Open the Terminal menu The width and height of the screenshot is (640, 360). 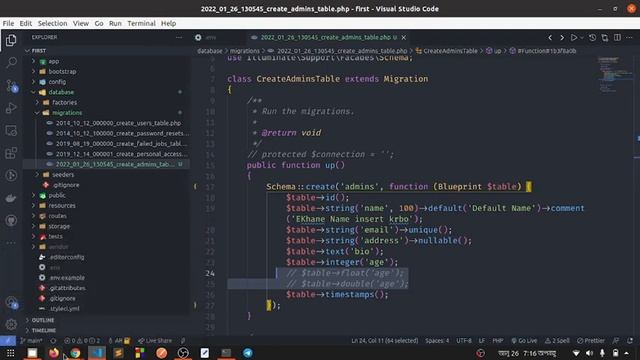[x=141, y=23]
